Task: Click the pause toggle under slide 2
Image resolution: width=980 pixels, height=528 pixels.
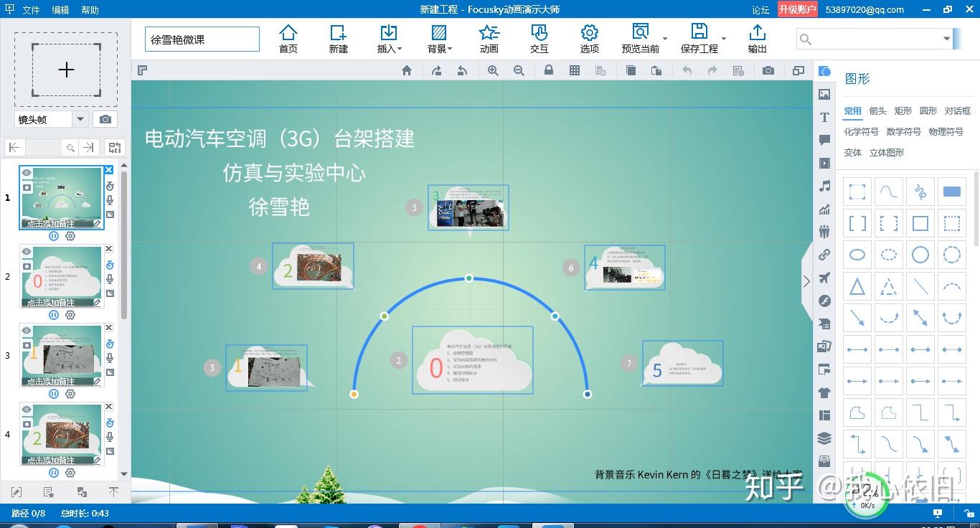Action: click(54, 314)
